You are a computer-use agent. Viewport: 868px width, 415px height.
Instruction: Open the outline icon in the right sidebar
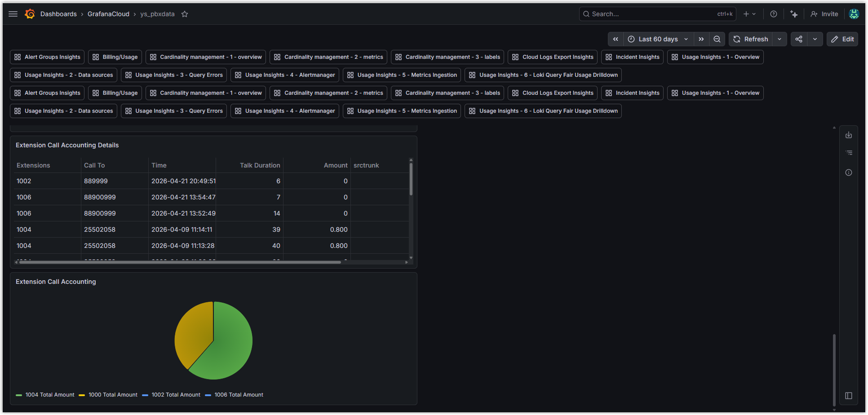[x=849, y=153]
